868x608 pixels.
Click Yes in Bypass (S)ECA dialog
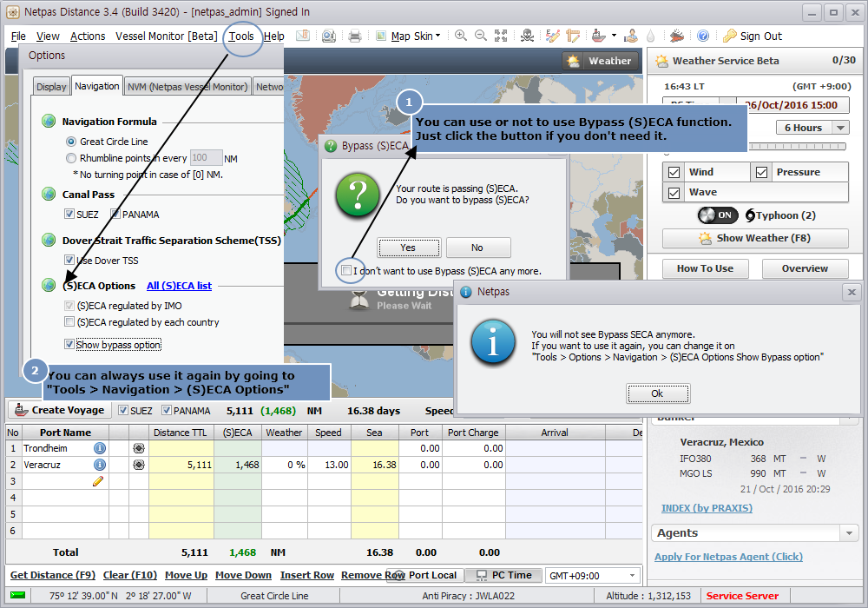pyautogui.click(x=409, y=248)
